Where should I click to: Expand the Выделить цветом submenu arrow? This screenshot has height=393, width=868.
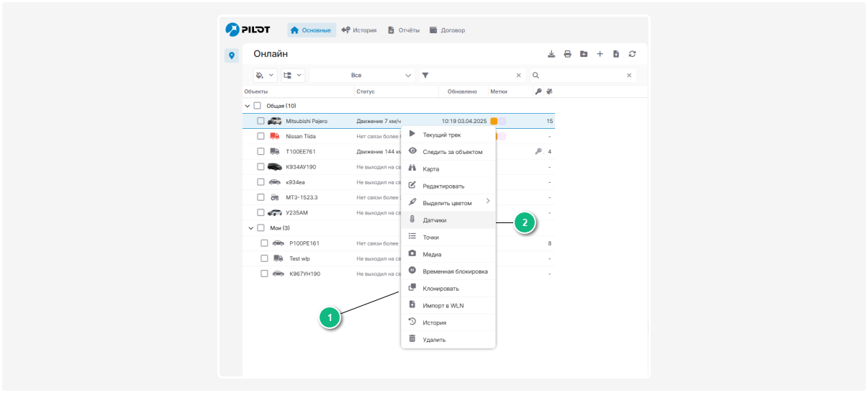(x=487, y=201)
